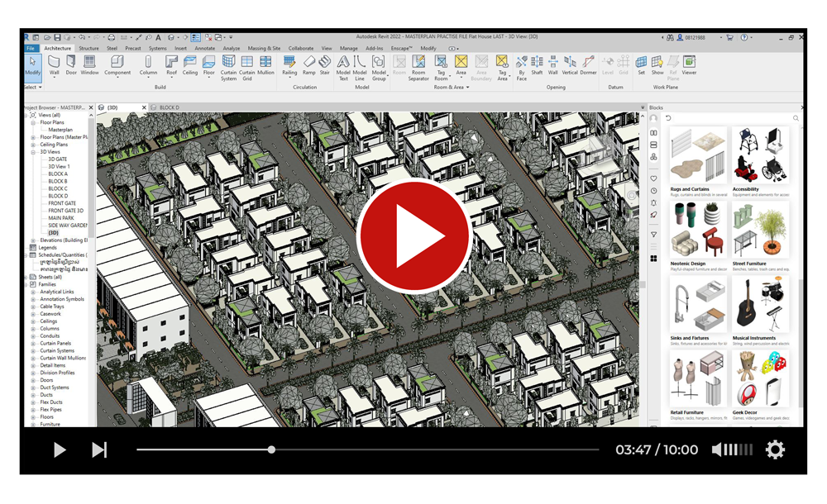
Task: Select the Door tool
Action: tap(71, 64)
